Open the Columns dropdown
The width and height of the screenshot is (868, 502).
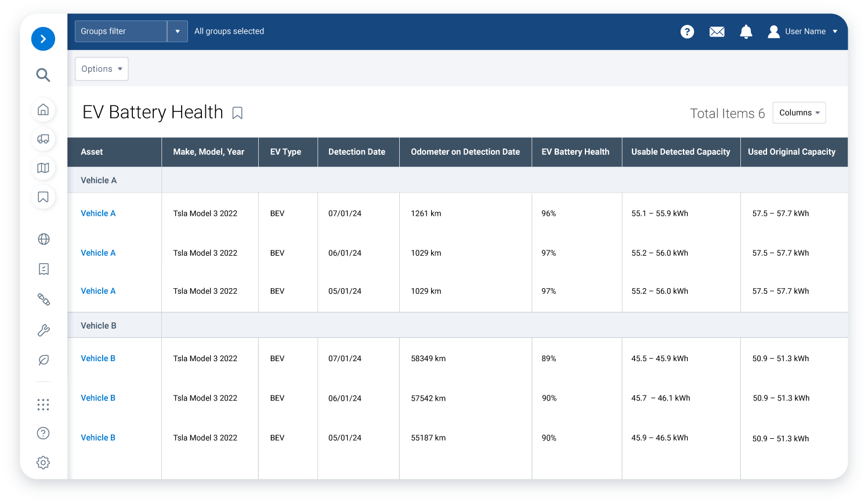click(799, 112)
